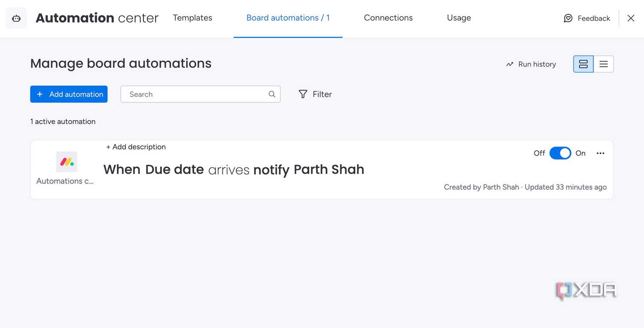Go to the Usage tab
Screen dimensions: 644x328
tap(459, 18)
